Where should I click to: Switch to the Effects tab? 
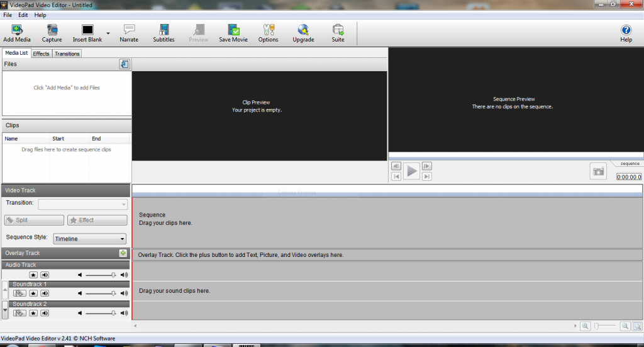click(x=41, y=54)
